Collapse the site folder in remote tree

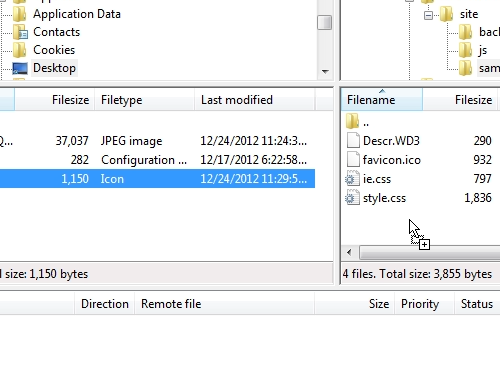(428, 15)
